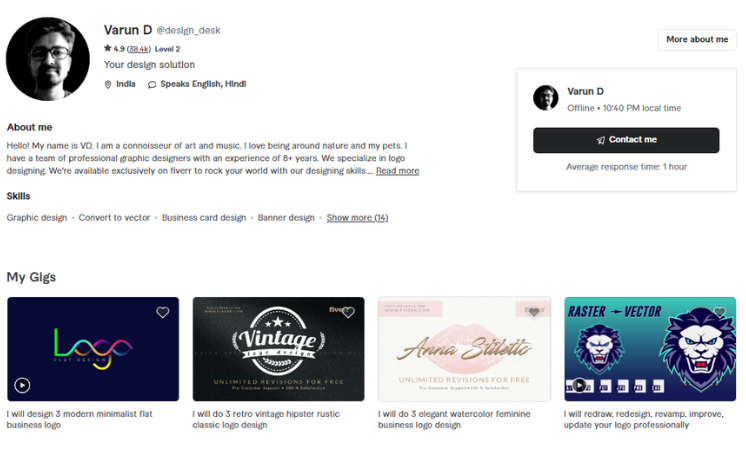Image resolution: width=746 pixels, height=465 pixels.
Task: Click the More about me button
Action: 697,40
